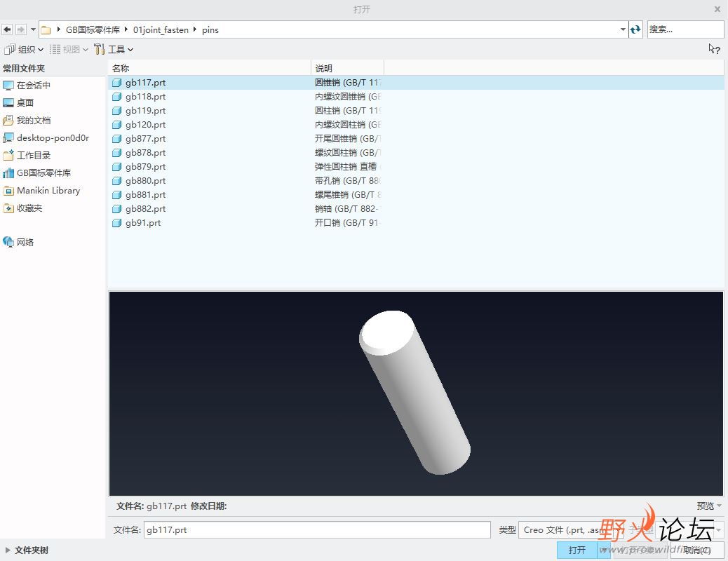Click the part icon beside gb880.prt
The height and width of the screenshot is (561, 728).
[116, 181]
